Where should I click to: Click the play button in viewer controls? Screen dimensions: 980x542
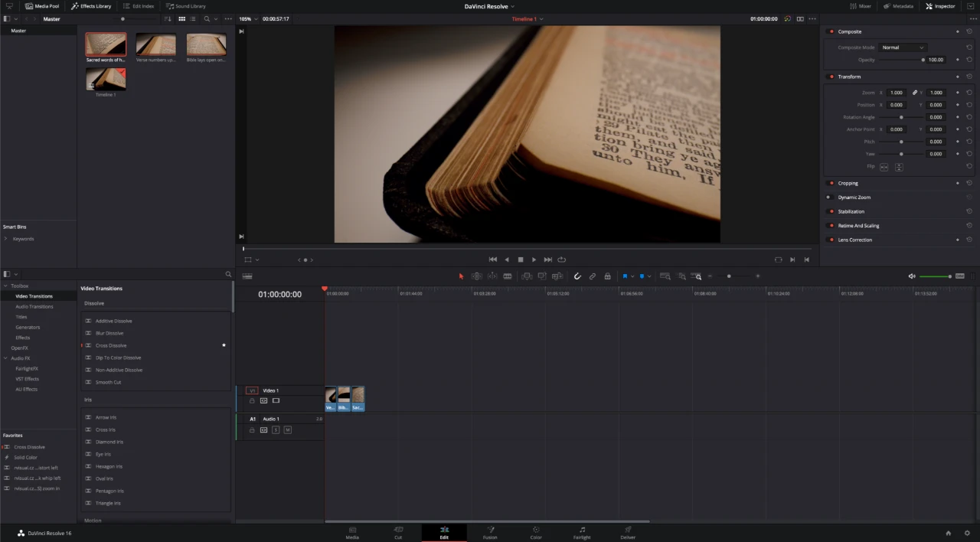coord(534,260)
